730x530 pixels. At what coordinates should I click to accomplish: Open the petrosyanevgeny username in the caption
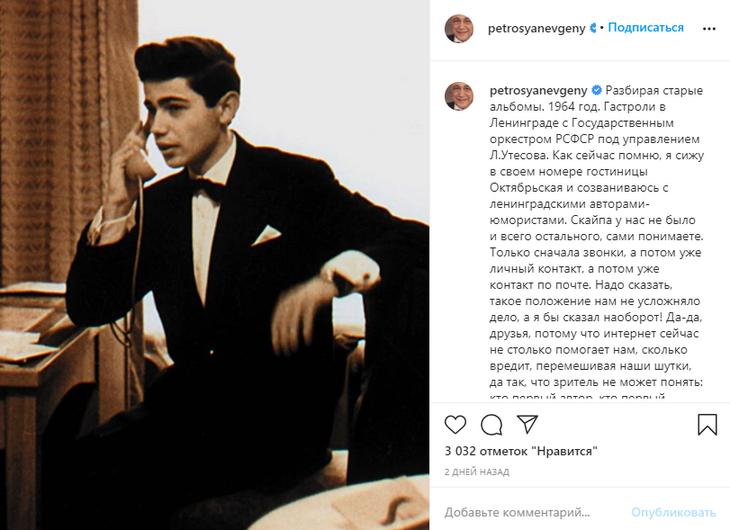[x=539, y=90]
